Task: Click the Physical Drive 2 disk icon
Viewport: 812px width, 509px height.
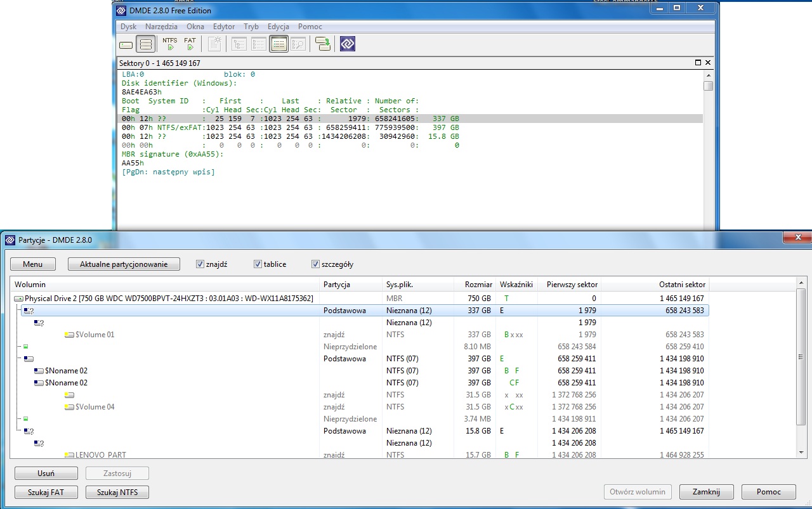Action: click(19, 299)
